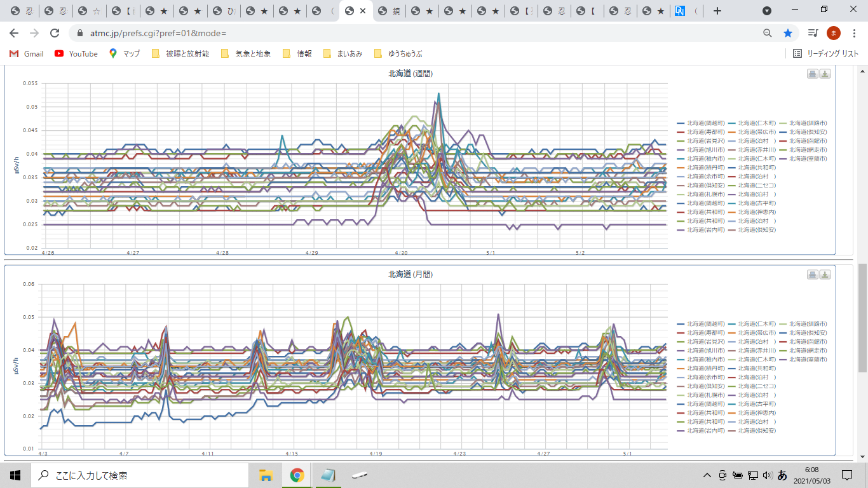This screenshot has width=868, height=488.
Task: Open the Japanese IME あ indicator
Action: point(782,475)
